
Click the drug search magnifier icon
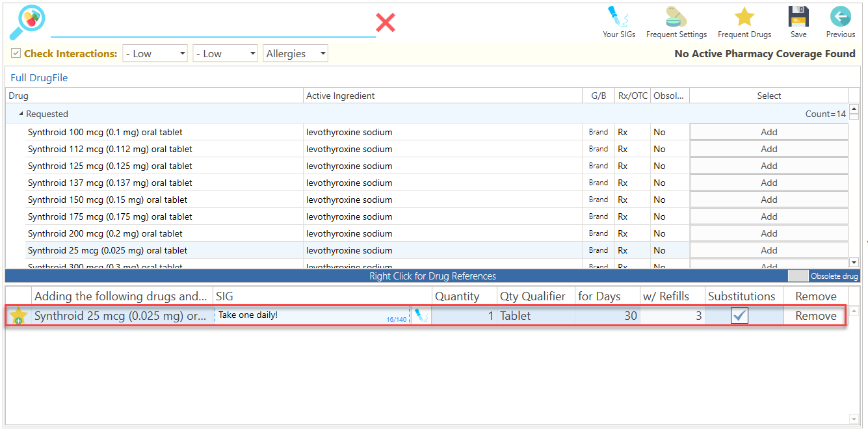[x=27, y=23]
